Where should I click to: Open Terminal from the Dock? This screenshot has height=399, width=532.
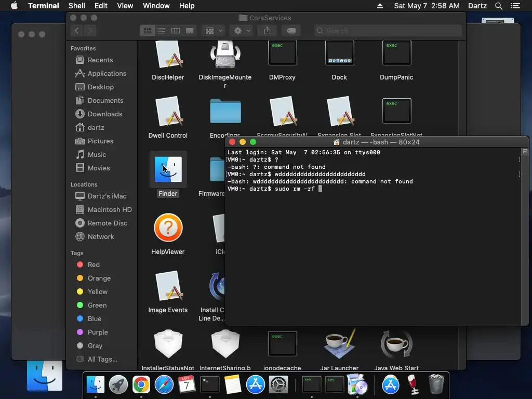pyautogui.click(x=210, y=385)
